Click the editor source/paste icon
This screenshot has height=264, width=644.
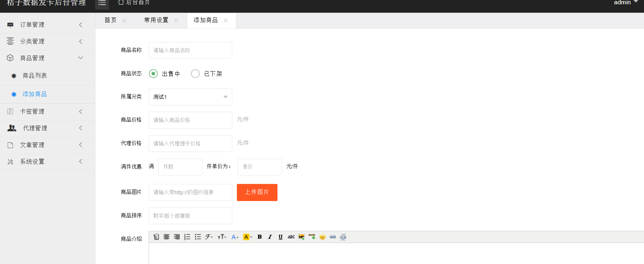[x=156, y=237]
